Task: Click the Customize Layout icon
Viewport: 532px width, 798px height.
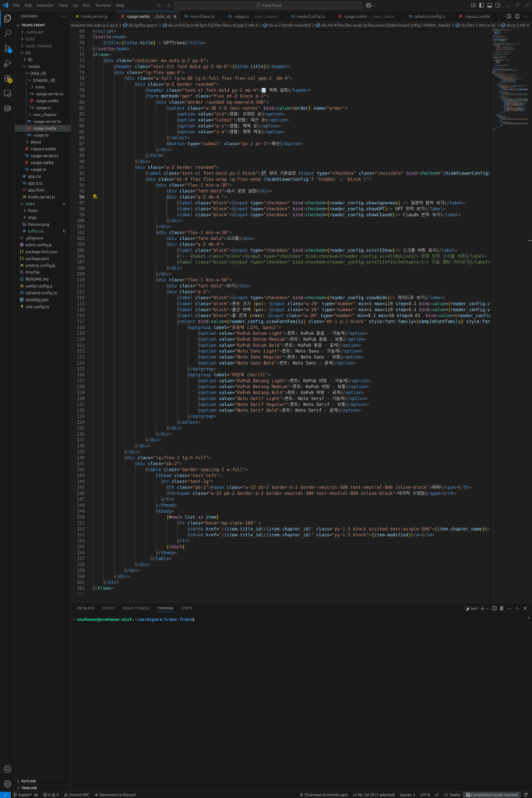Action: click(x=473, y=5)
